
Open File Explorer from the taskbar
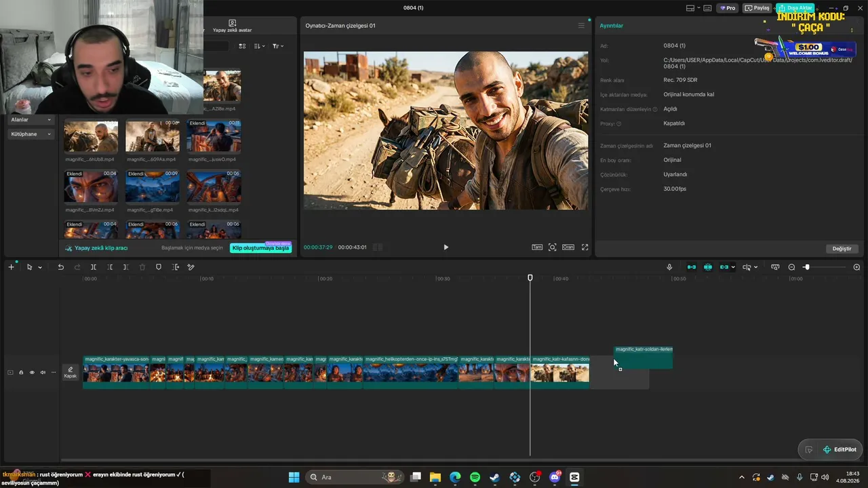(435, 477)
